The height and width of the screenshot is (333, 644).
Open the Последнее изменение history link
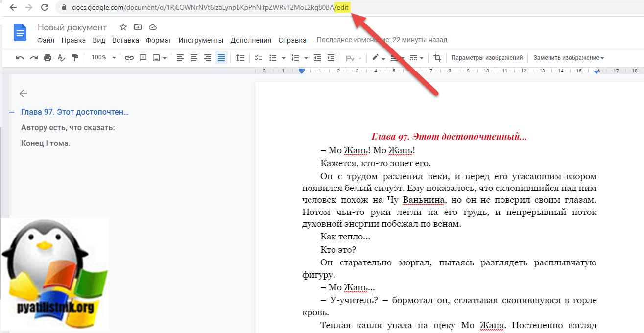click(x=382, y=40)
